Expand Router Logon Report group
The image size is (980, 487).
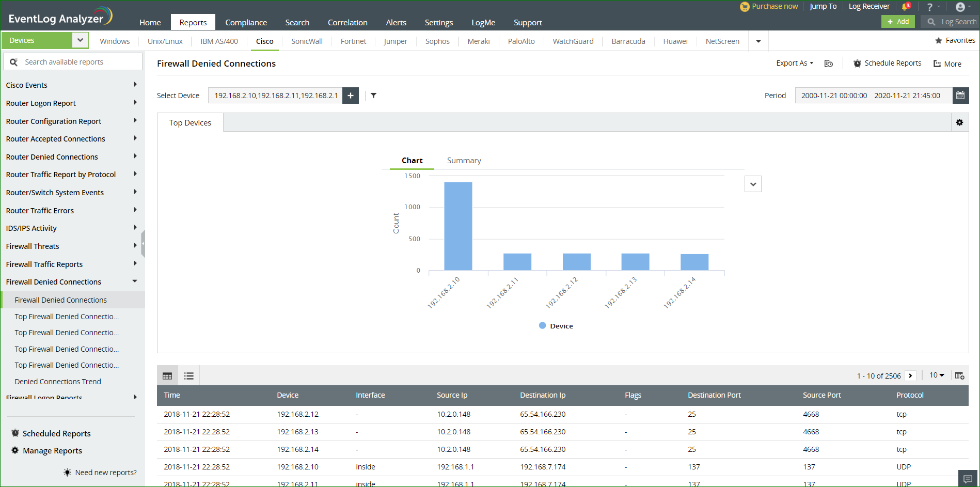click(x=135, y=102)
